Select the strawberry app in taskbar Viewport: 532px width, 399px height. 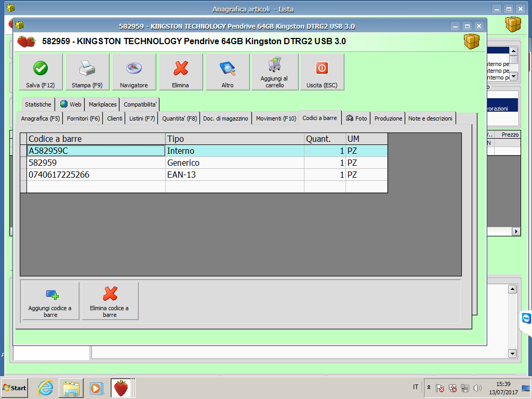(121, 388)
